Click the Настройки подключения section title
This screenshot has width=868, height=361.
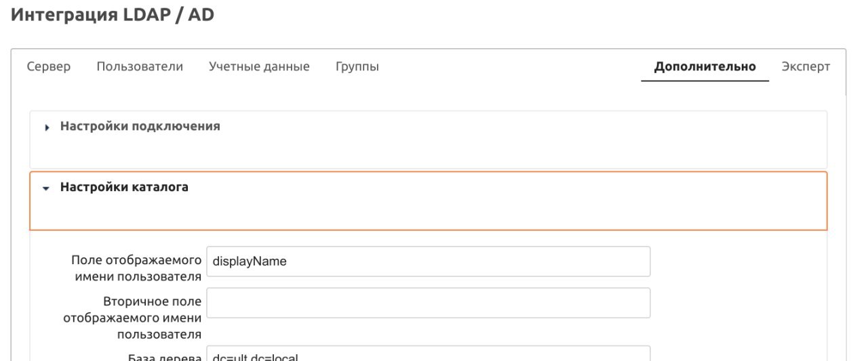[x=140, y=127]
